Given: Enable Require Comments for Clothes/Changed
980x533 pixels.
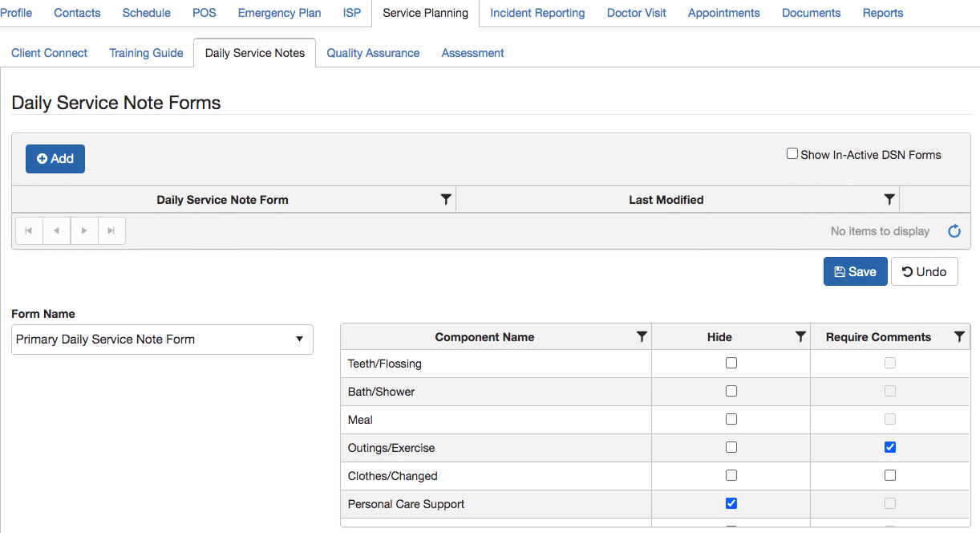Looking at the screenshot, I should 890,474.
